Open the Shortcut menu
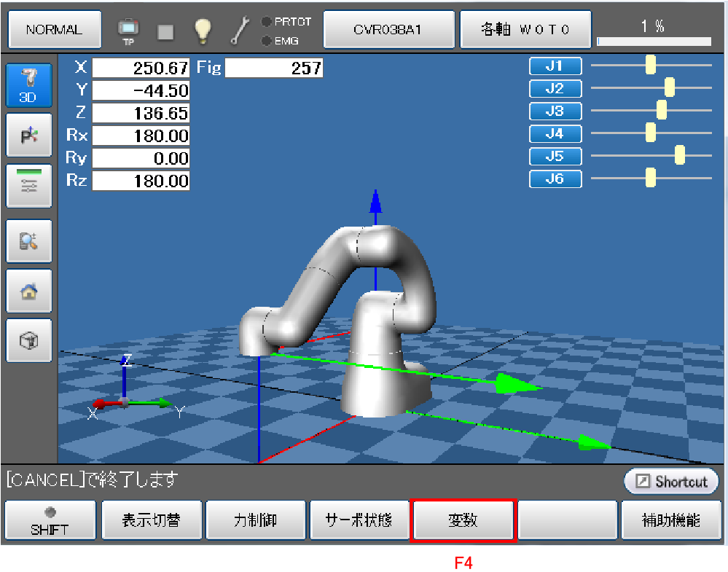The height and width of the screenshot is (572, 728). tap(671, 482)
